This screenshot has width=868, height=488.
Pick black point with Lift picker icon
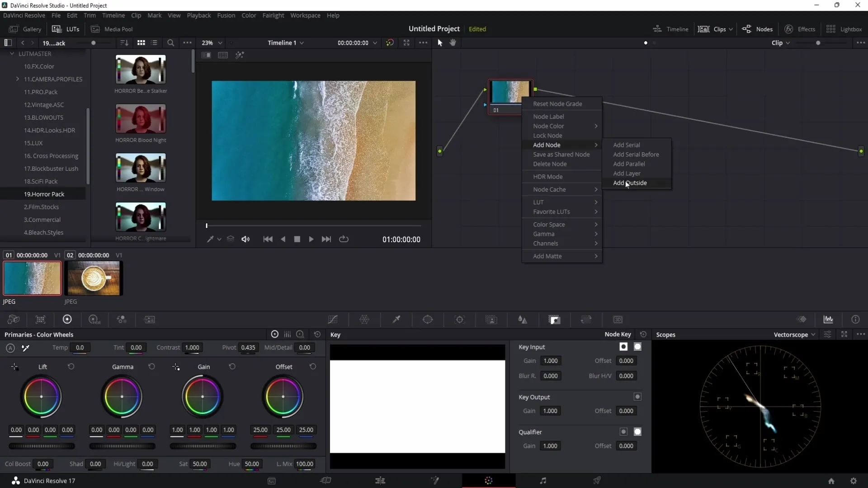(x=14, y=367)
